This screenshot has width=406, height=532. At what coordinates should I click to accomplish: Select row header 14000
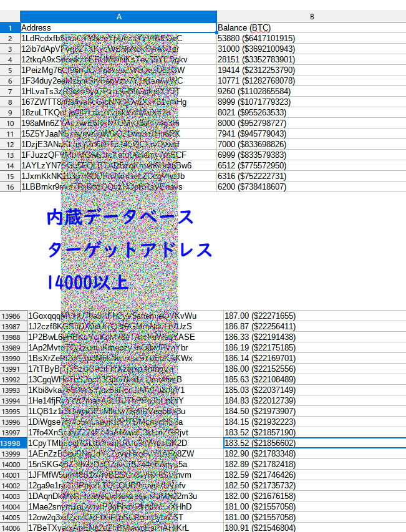click(13, 464)
